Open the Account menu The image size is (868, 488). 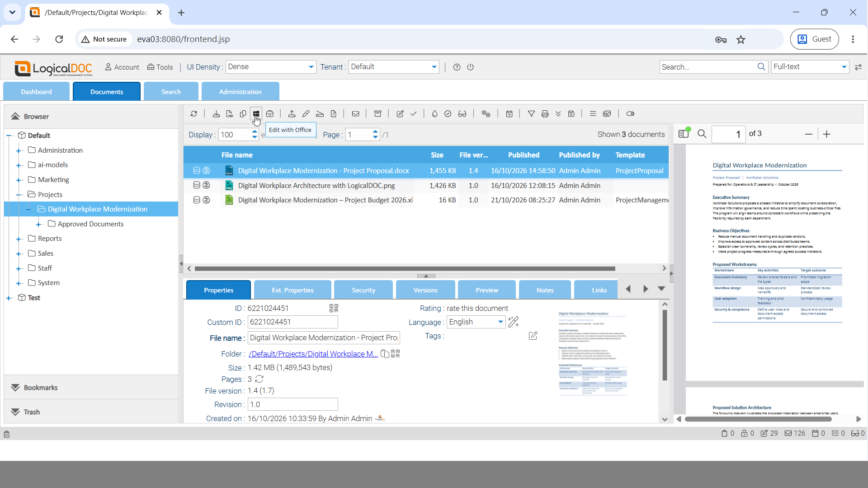[x=122, y=67]
